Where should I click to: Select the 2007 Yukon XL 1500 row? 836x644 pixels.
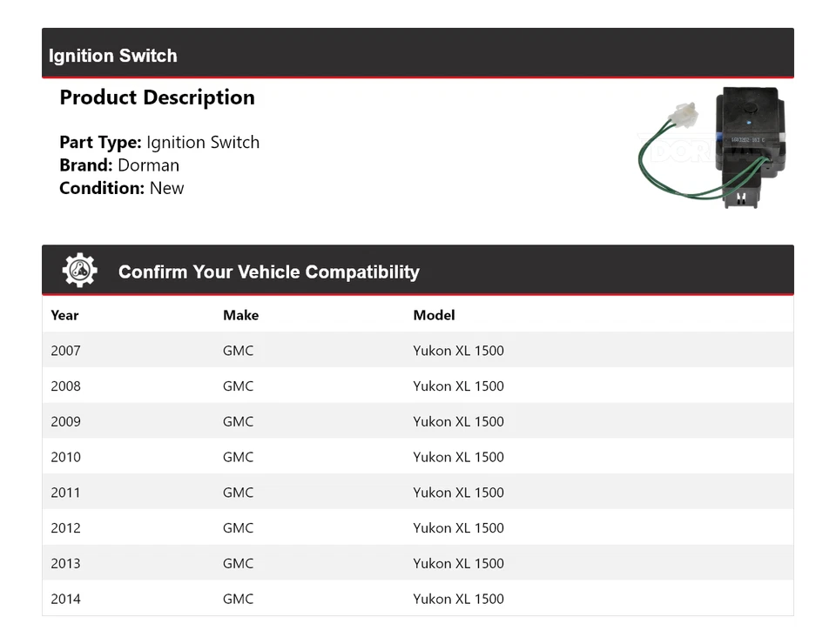[x=418, y=350]
